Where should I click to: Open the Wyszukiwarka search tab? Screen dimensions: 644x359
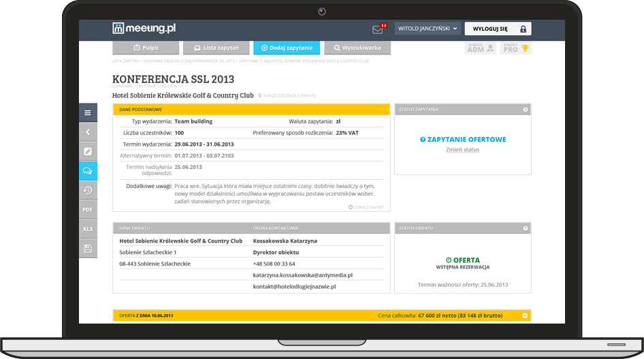click(357, 48)
